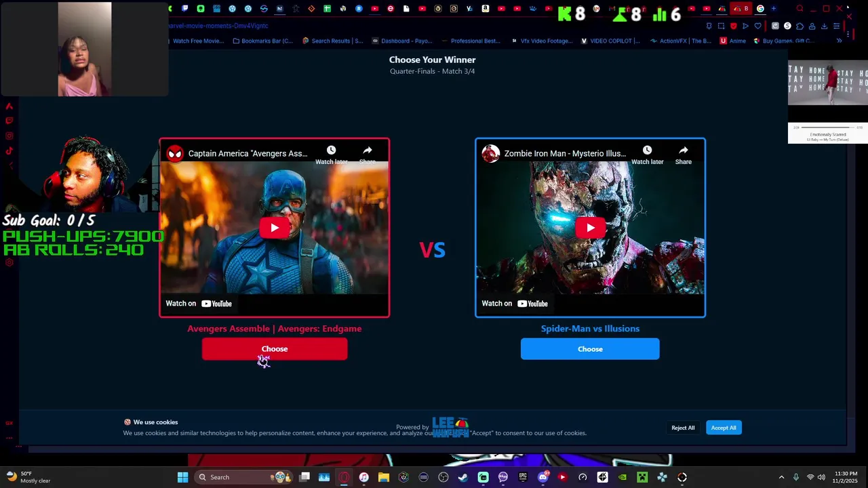Screen dimensions: 868x488
Task: Open the ActionVFX bookmark
Action: pos(680,41)
